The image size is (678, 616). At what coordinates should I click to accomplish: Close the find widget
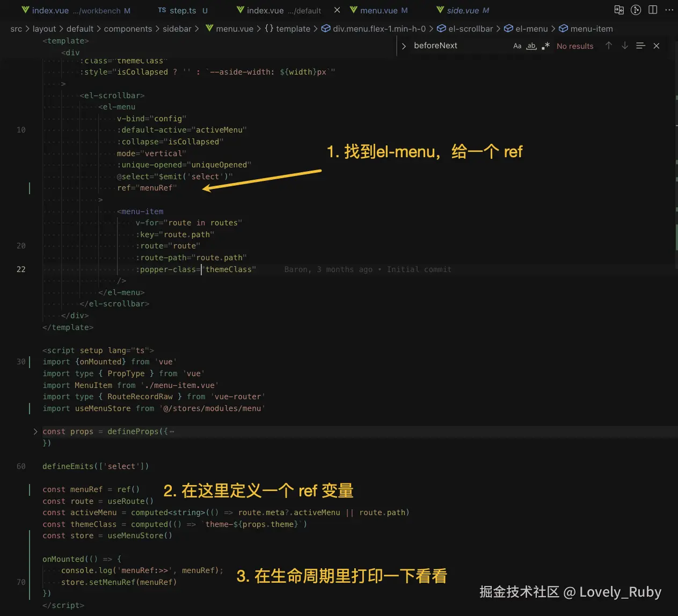656,46
